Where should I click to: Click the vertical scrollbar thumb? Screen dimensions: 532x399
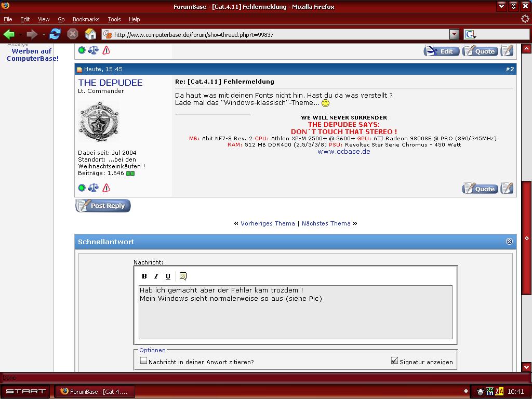[527, 238]
